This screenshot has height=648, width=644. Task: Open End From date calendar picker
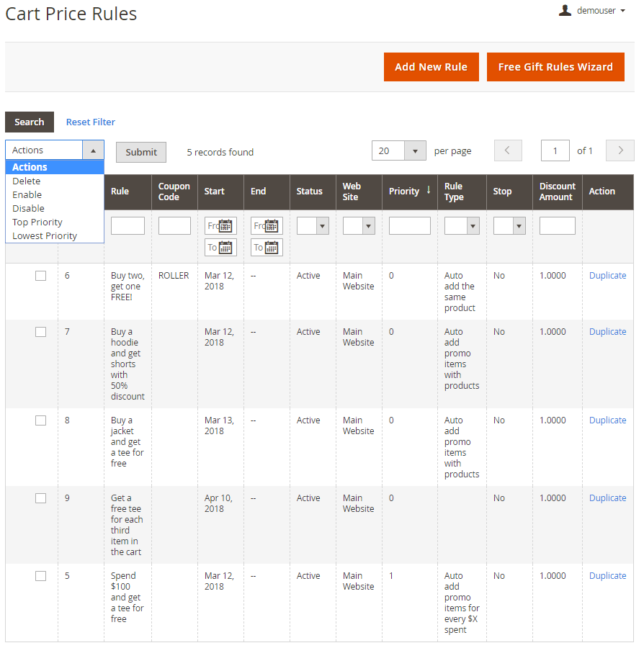tap(272, 226)
